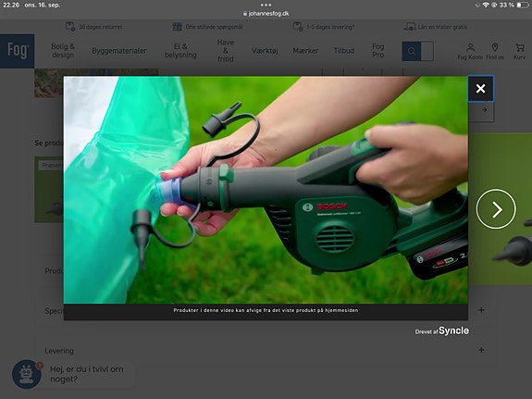Open Byggematerialer menu
Screen dimensions: 532x399
click(119, 51)
